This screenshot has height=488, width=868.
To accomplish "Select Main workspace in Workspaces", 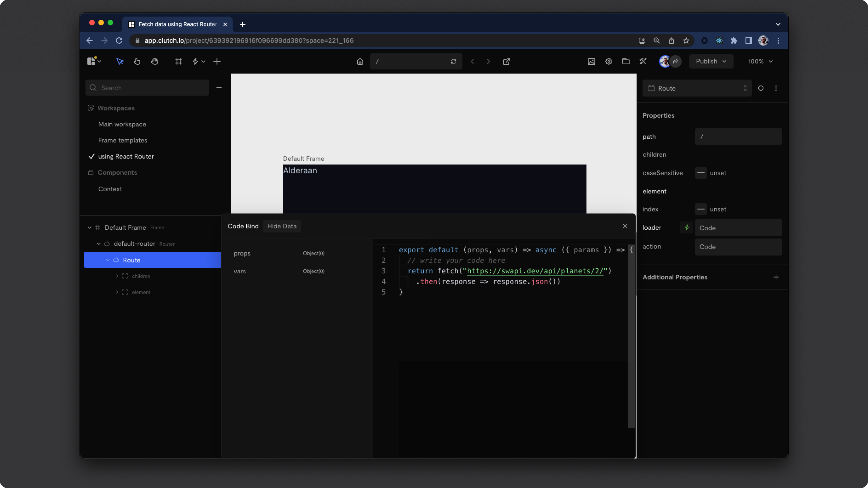I will point(122,124).
